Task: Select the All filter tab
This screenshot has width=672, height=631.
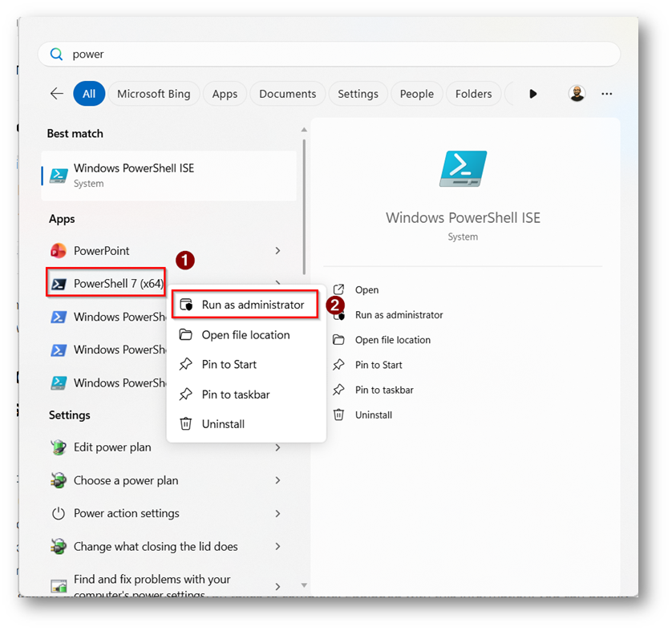Action: pyautogui.click(x=89, y=93)
